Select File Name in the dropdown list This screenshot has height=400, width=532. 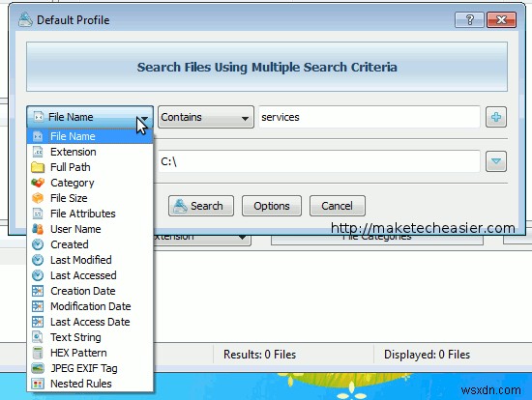tap(90, 136)
